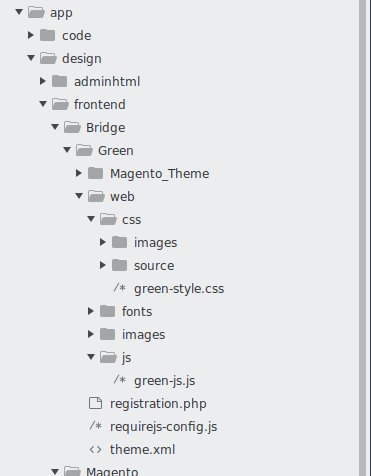
Task: Open registration.php file
Action: (158, 404)
